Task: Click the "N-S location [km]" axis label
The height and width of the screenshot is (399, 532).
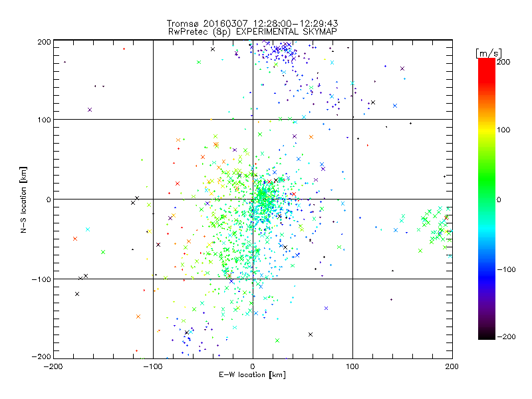Action: click(23, 199)
